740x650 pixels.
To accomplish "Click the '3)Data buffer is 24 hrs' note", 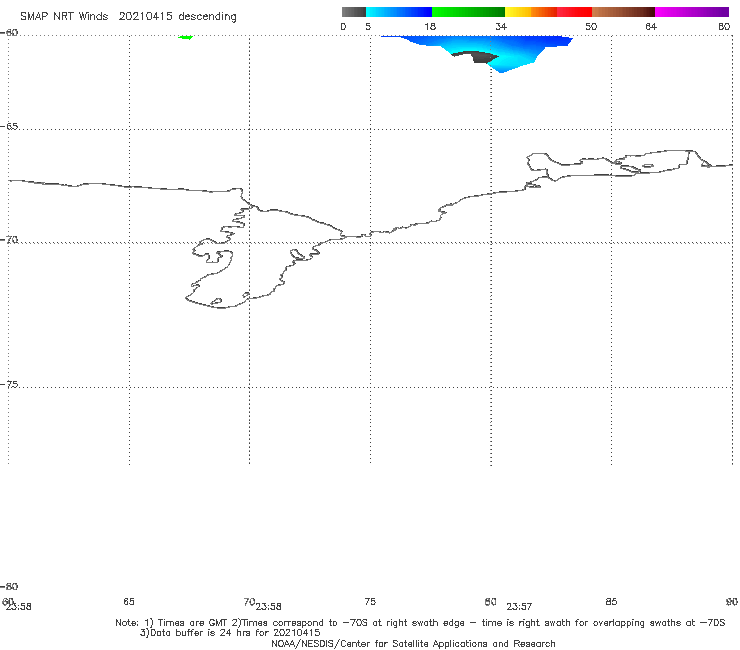I will (230, 633).
